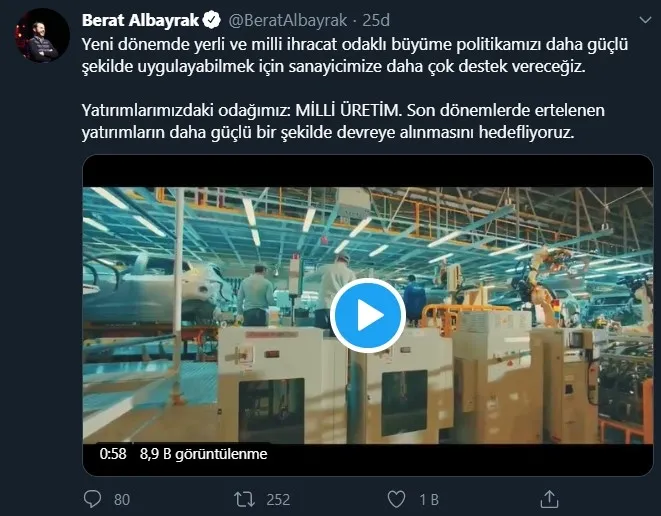Play the factory video
The height and width of the screenshot is (516, 661).
[368, 315]
